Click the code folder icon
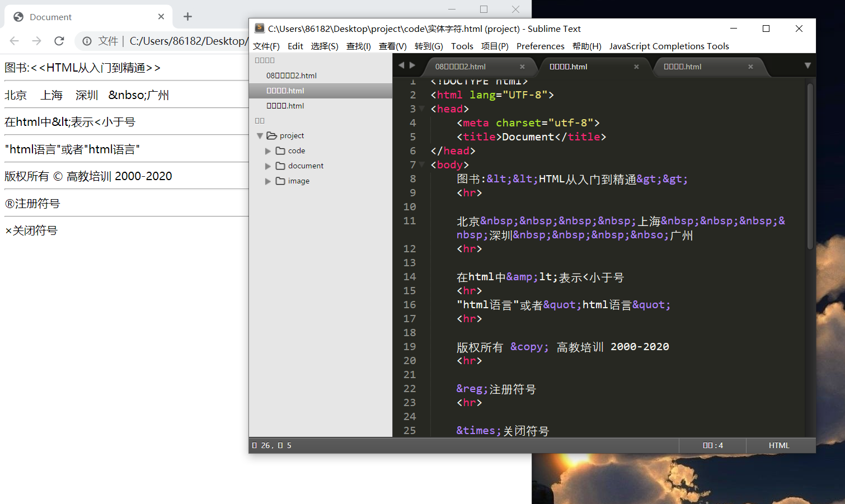 click(x=280, y=150)
